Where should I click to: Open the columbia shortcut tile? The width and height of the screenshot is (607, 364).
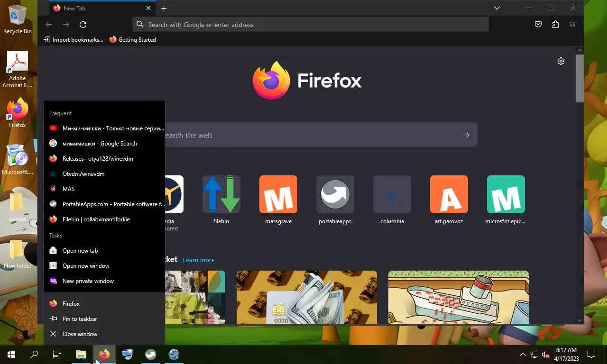pyautogui.click(x=392, y=200)
